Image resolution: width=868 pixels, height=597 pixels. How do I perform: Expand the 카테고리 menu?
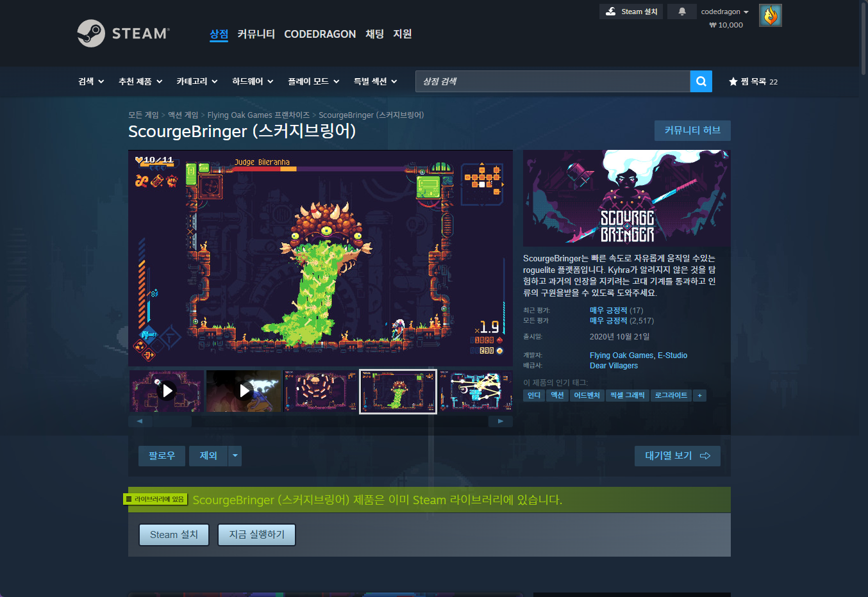pyautogui.click(x=197, y=81)
